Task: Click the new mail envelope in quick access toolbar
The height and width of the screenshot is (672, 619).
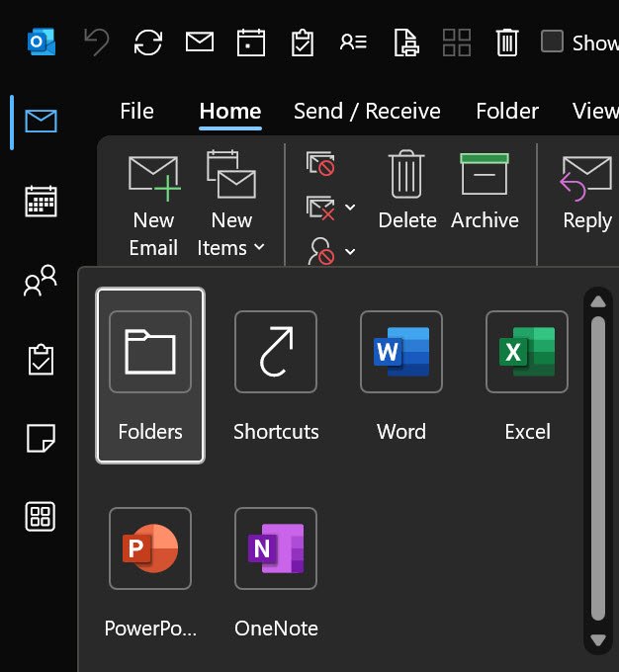Action: 200,42
